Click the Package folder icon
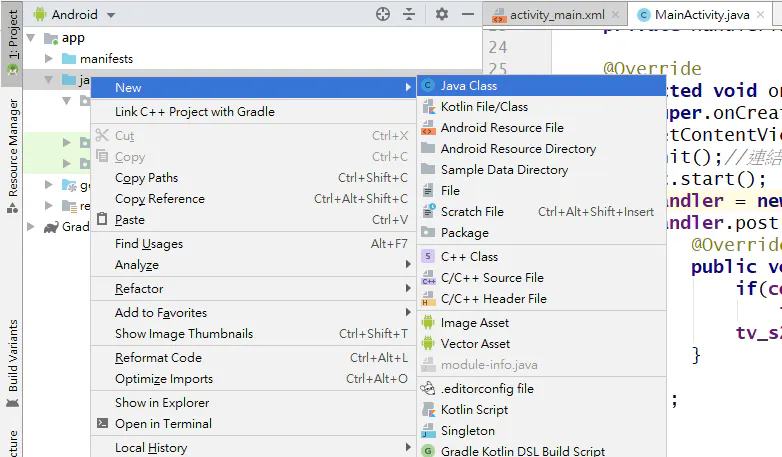The image size is (782, 457). pyautogui.click(x=428, y=232)
